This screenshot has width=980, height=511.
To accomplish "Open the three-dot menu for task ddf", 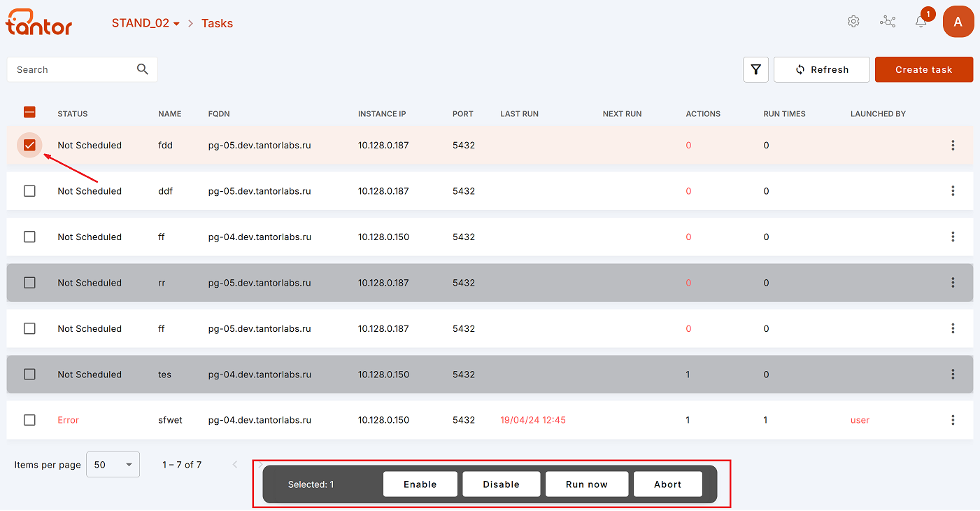I will (x=953, y=191).
